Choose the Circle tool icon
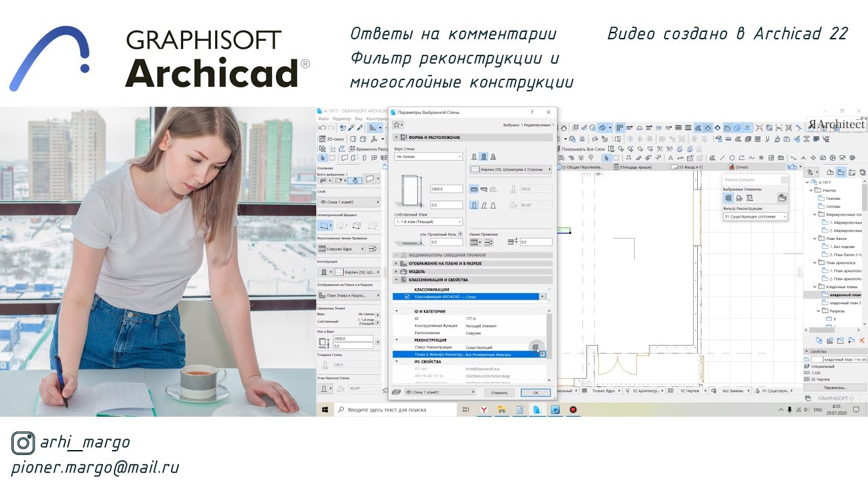Viewport: 868px width, 488px height. 732,158
